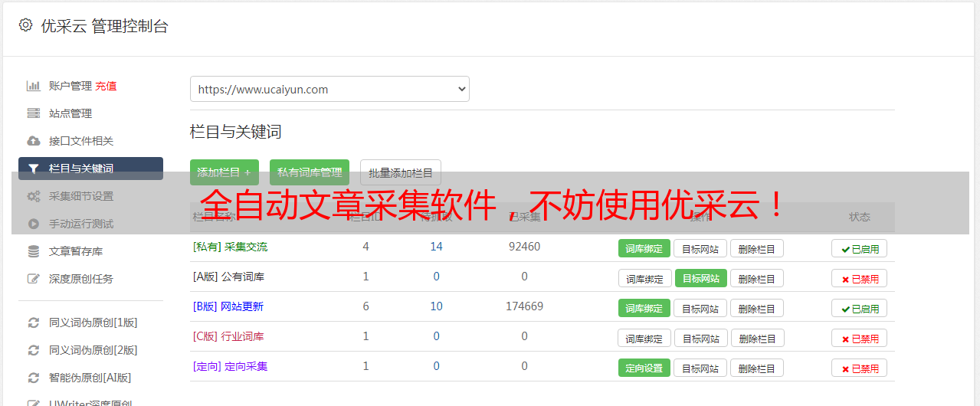
Task: Click 删除栏目 in the 网站更新 row
Action: (x=757, y=308)
